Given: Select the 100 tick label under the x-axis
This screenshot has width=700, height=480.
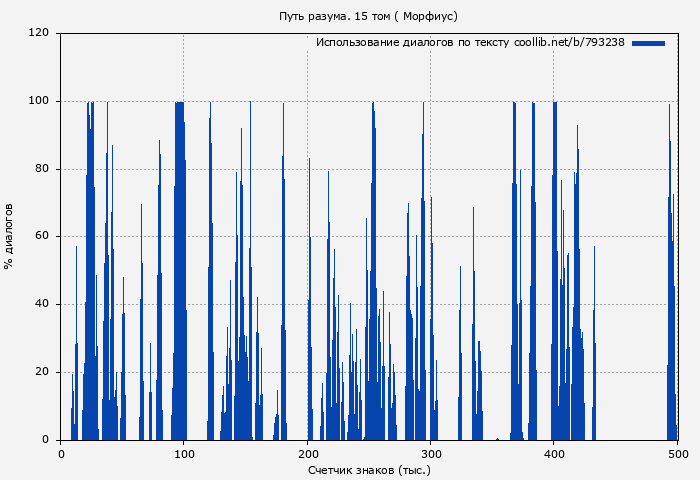Looking at the screenshot, I should coord(184,454).
